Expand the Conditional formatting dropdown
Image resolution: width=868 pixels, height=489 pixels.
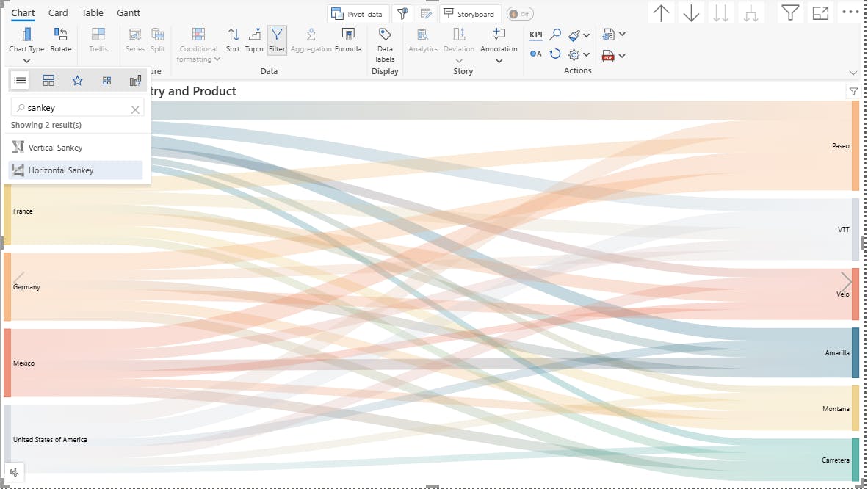click(217, 59)
